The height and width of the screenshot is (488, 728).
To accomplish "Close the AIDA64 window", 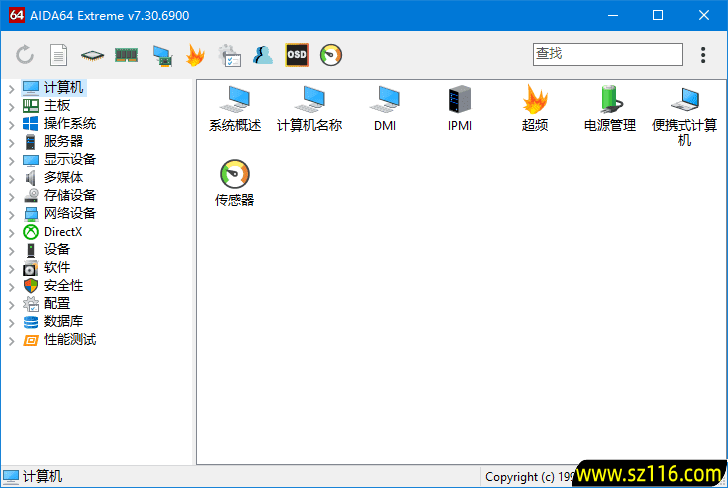I will pyautogui.click(x=703, y=15).
